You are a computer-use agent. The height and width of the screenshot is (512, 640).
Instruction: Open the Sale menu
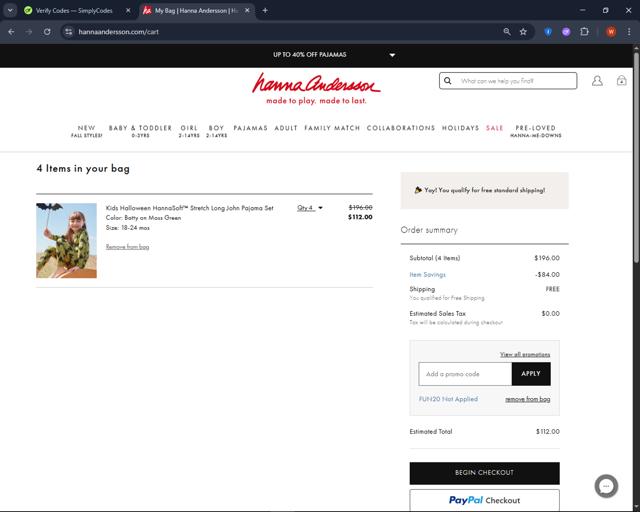[495, 128]
